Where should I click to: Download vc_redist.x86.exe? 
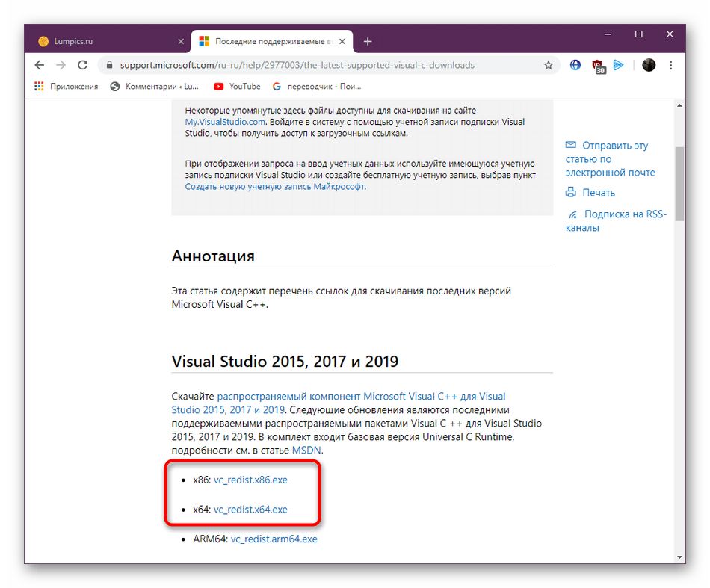coord(250,480)
